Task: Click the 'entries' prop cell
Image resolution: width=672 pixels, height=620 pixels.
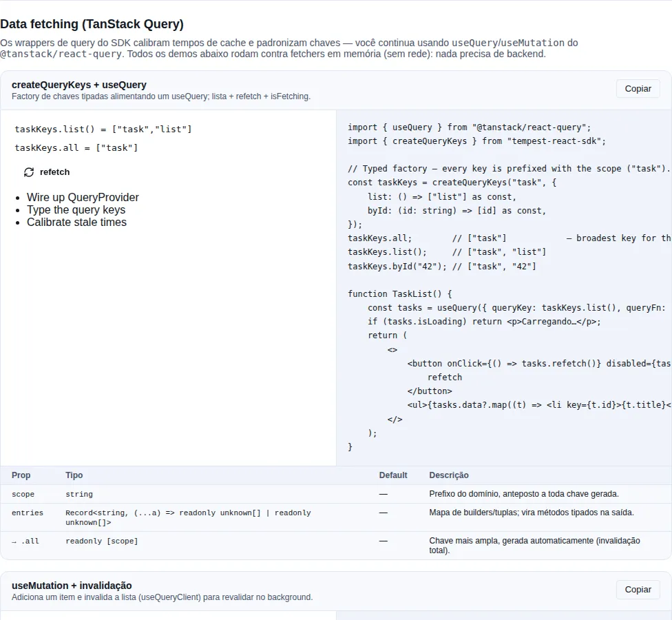Action: pyautogui.click(x=28, y=513)
